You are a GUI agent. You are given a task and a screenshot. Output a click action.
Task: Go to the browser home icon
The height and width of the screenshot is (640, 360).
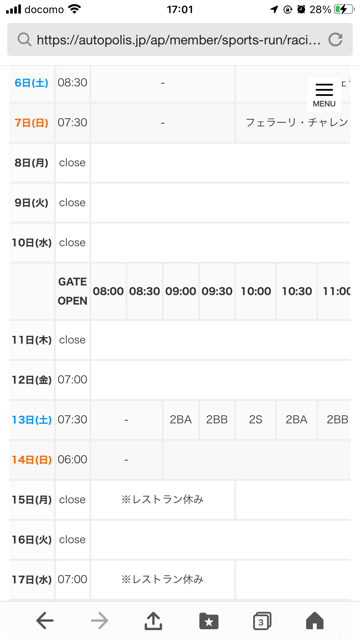pyautogui.click(x=315, y=621)
